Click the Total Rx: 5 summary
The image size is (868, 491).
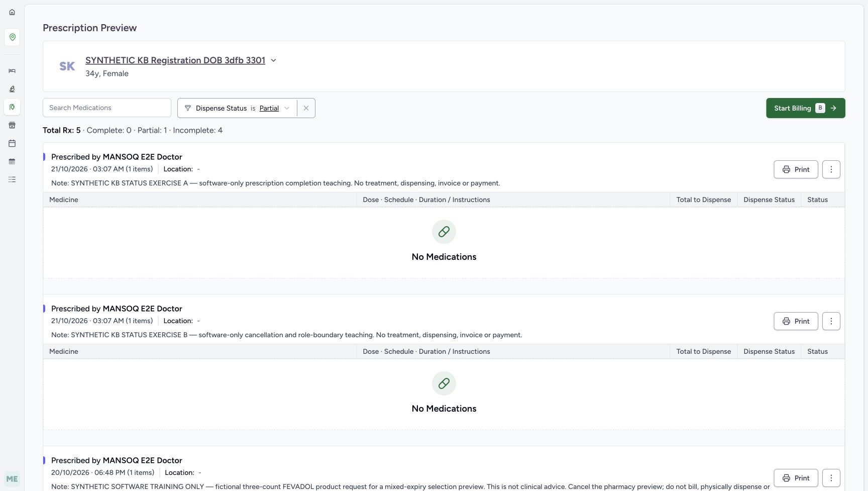[62, 130]
